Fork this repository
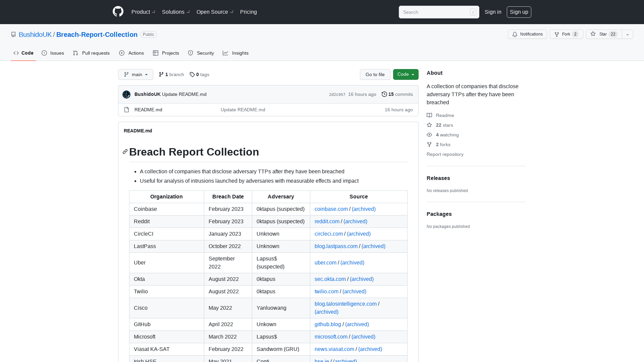Image resolution: width=644 pixels, height=362 pixels. pos(566,34)
